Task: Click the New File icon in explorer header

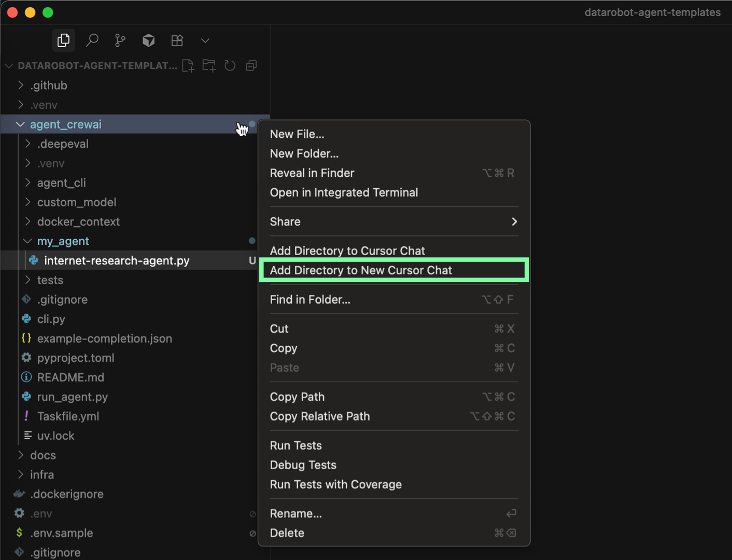Action: pyautogui.click(x=188, y=66)
